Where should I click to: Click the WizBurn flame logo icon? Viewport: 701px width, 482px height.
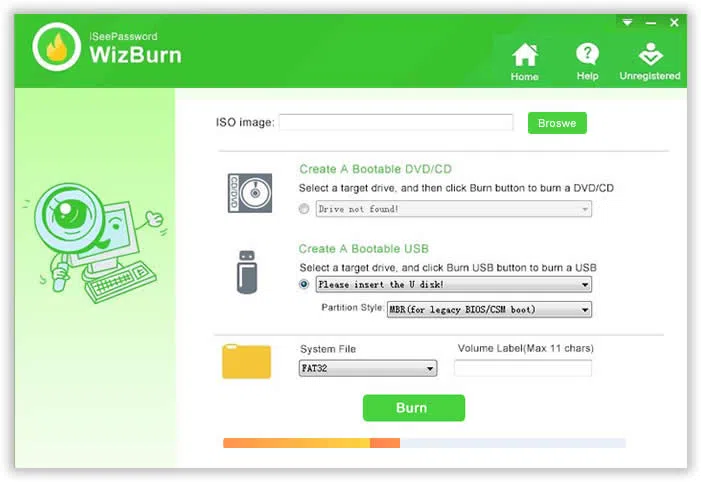point(56,47)
